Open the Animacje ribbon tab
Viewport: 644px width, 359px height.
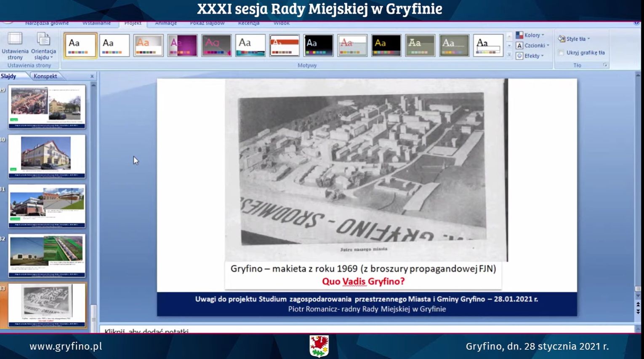point(166,23)
